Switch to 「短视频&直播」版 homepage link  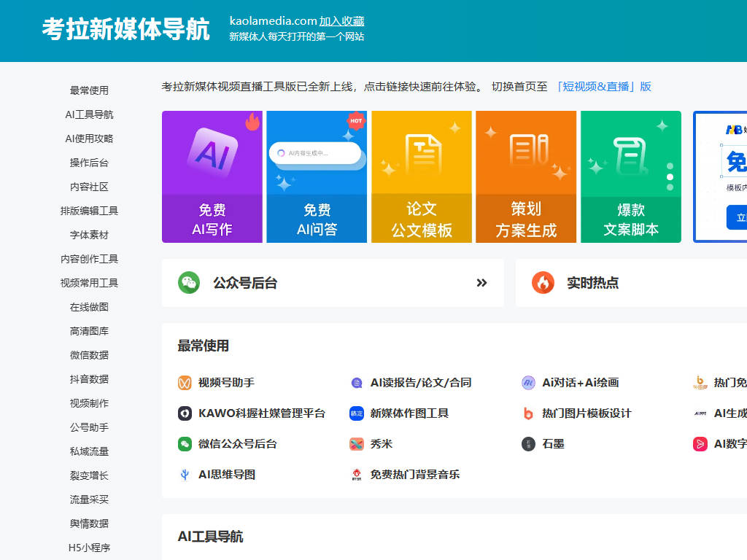point(603,87)
